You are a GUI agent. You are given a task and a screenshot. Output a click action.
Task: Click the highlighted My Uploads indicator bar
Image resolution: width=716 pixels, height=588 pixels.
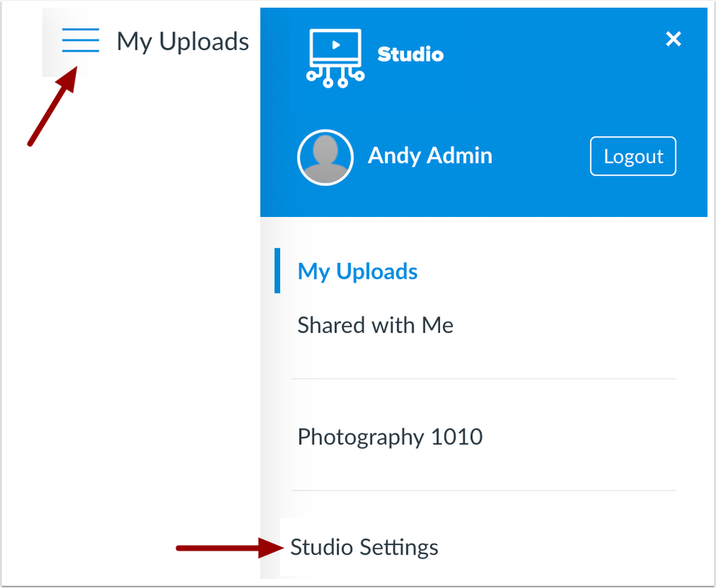(278, 271)
